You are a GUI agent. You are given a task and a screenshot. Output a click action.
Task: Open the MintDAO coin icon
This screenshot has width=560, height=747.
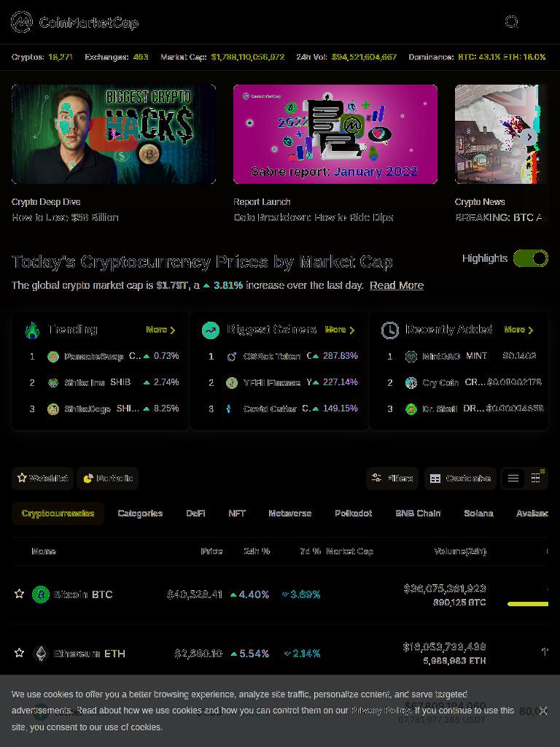coord(411,356)
